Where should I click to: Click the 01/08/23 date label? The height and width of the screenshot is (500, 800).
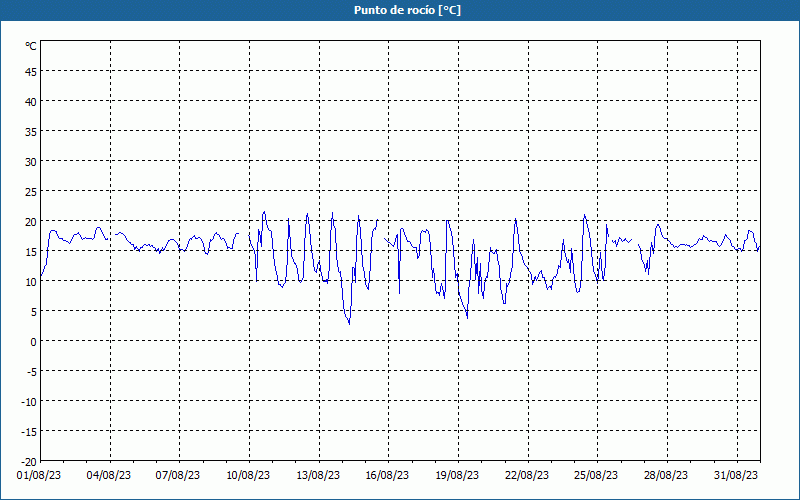point(39,476)
